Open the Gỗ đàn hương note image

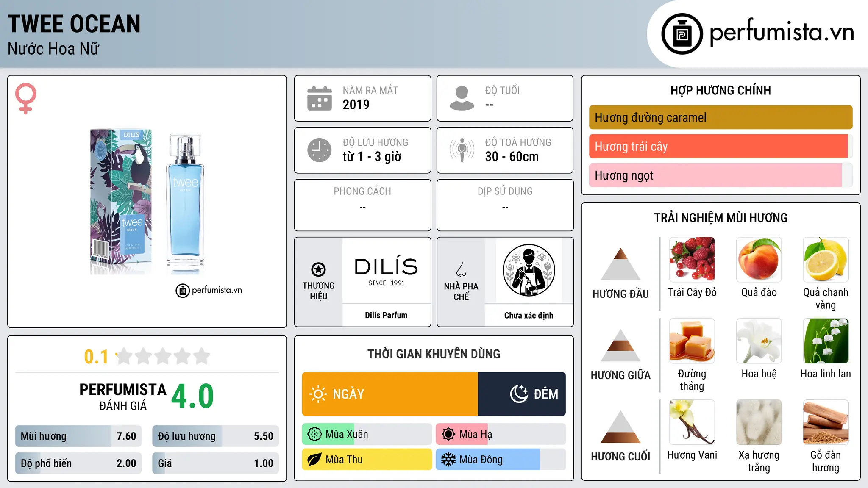(x=826, y=422)
